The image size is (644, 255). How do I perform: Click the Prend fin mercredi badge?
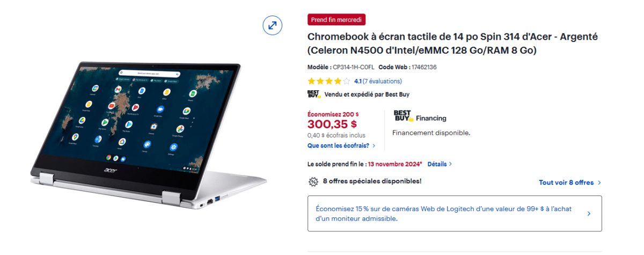[x=336, y=20]
